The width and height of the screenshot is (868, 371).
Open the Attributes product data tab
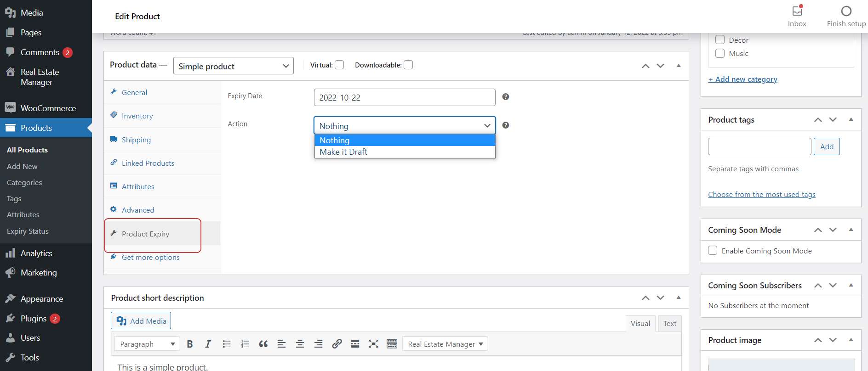coord(162,186)
